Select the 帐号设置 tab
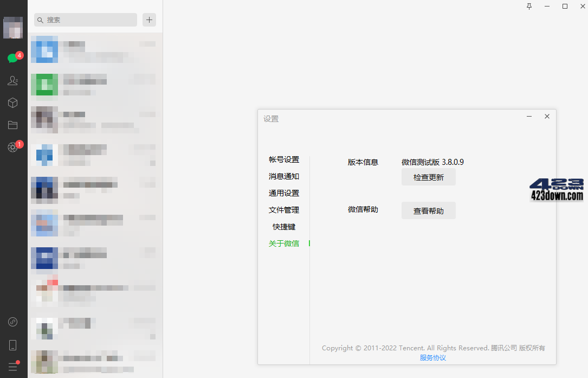 point(284,160)
